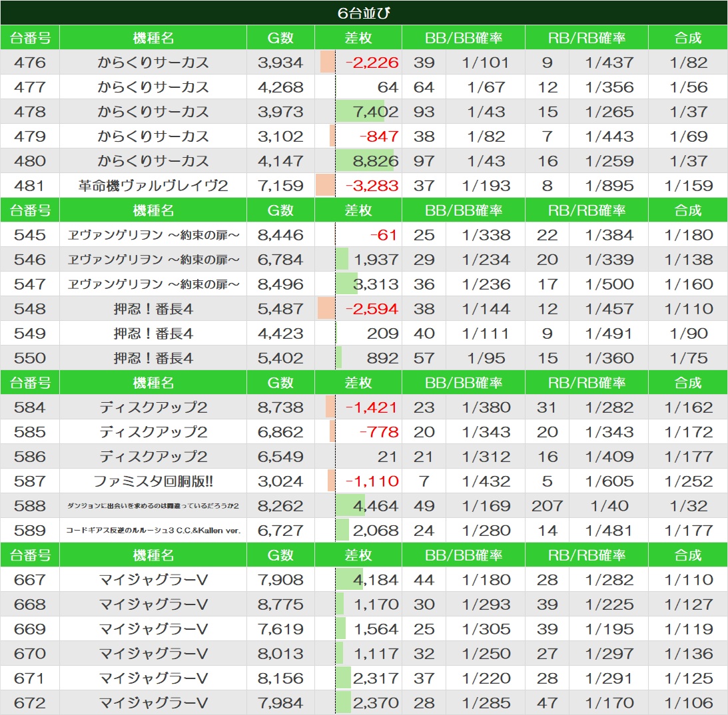Select BB probability 1/101
This screenshot has height=715, width=728.
coord(486,62)
